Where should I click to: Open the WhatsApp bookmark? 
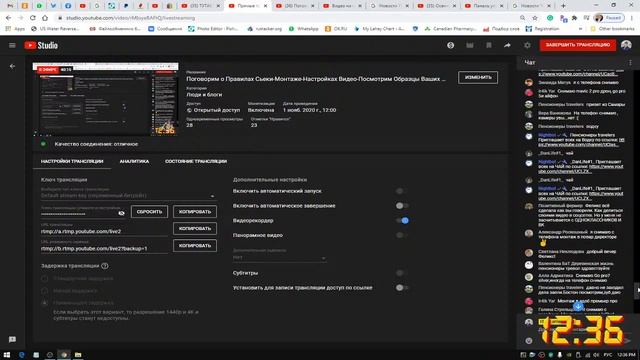[304, 29]
